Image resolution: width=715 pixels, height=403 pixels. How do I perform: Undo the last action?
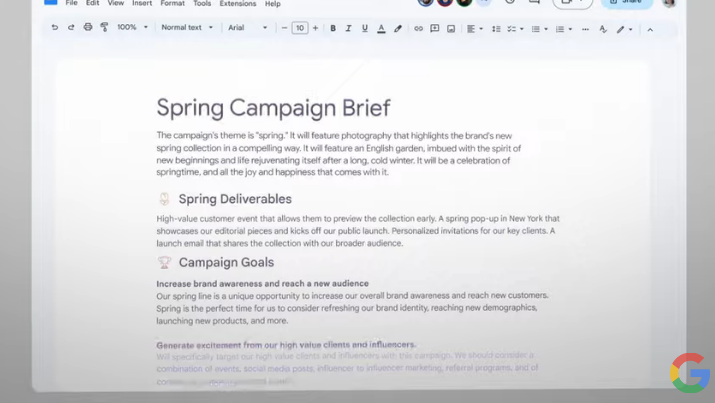[55, 27]
